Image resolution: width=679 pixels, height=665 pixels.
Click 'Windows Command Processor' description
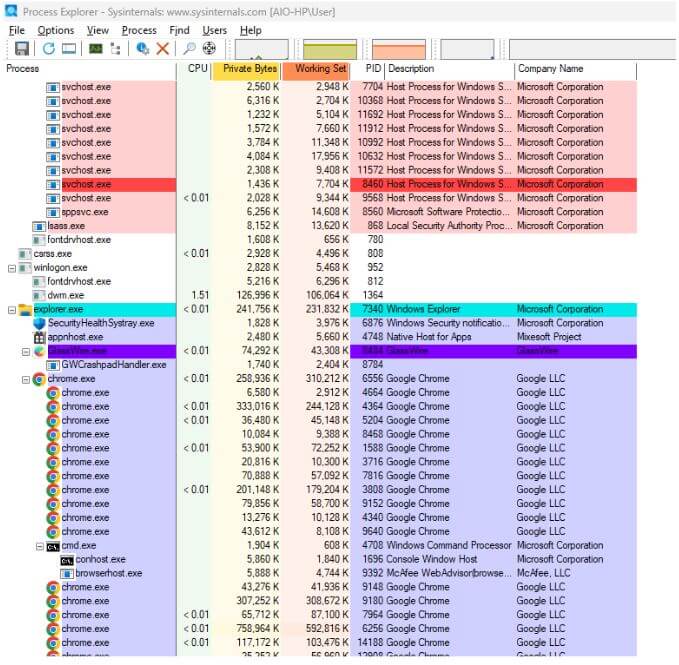tap(449, 546)
